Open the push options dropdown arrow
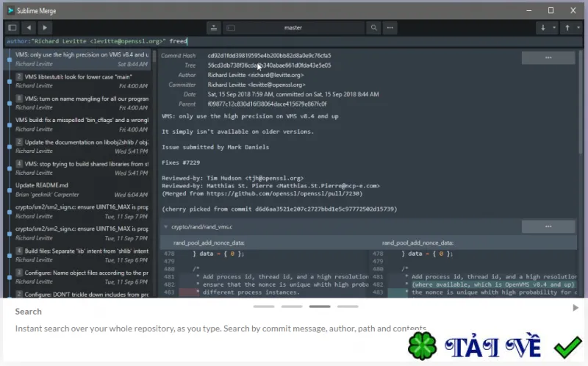Viewport: 588px width, 366px height. [x=578, y=28]
